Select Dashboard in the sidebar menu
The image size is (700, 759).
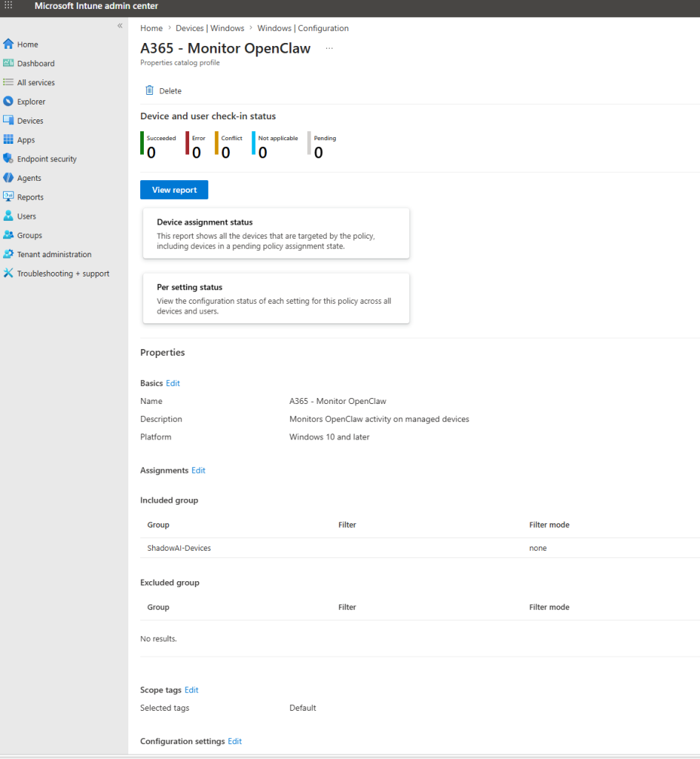(36, 64)
